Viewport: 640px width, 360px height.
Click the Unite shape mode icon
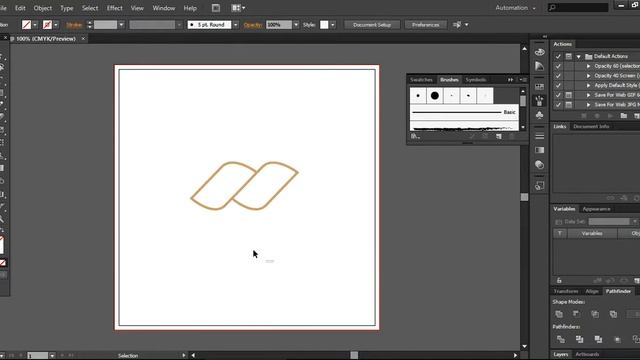(x=559, y=314)
